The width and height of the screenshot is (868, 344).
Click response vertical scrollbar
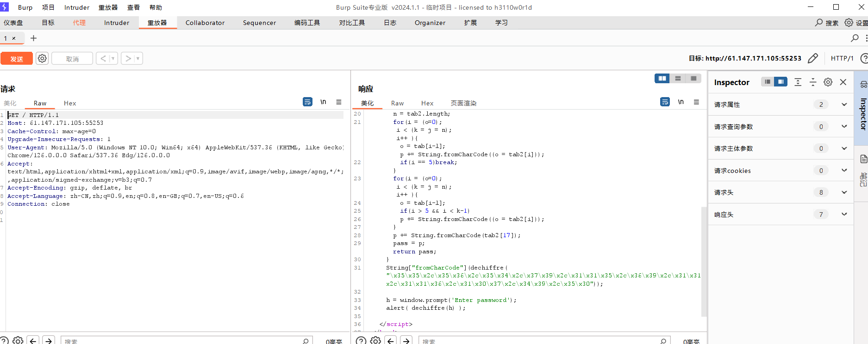click(x=704, y=261)
